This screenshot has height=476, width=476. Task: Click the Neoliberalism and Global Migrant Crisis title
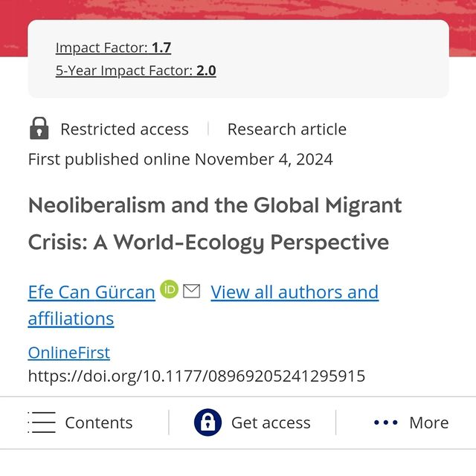214,223
